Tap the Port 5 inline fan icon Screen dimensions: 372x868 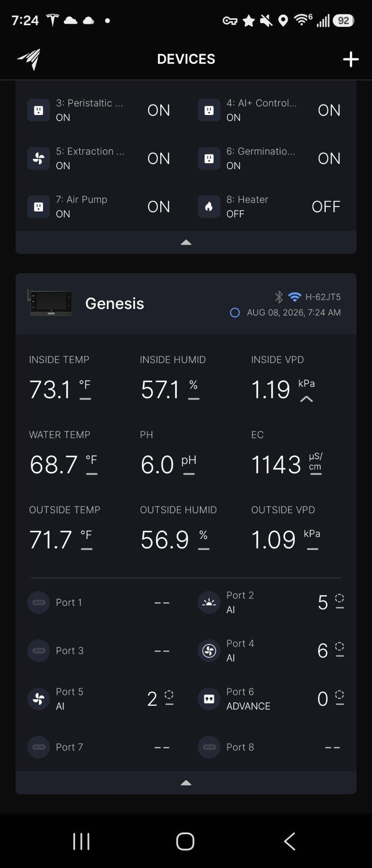pos(39,699)
